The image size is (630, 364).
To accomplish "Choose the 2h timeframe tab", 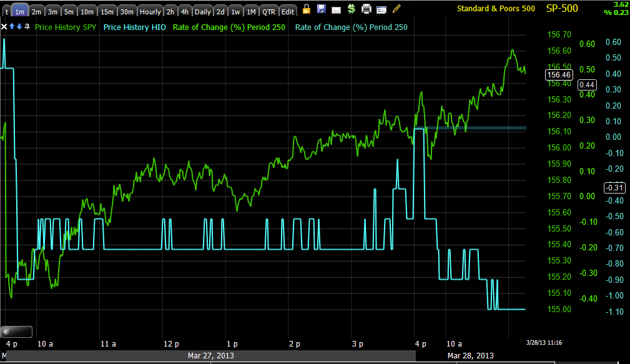I will tap(170, 12).
